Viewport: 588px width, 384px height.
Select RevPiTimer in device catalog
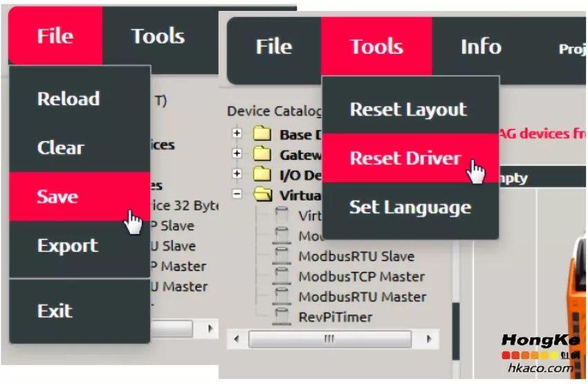click(x=336, y=318)
